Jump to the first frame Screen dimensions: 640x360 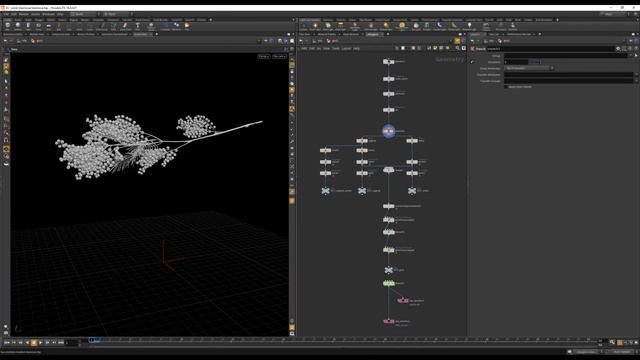[7, 342]
